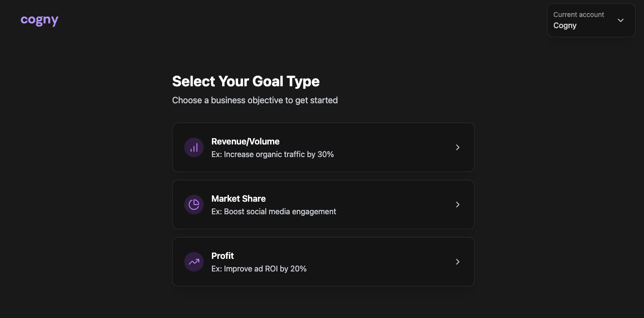Click "Ex: Improve ad ROI by 20%" text

(x=259, y=269)
